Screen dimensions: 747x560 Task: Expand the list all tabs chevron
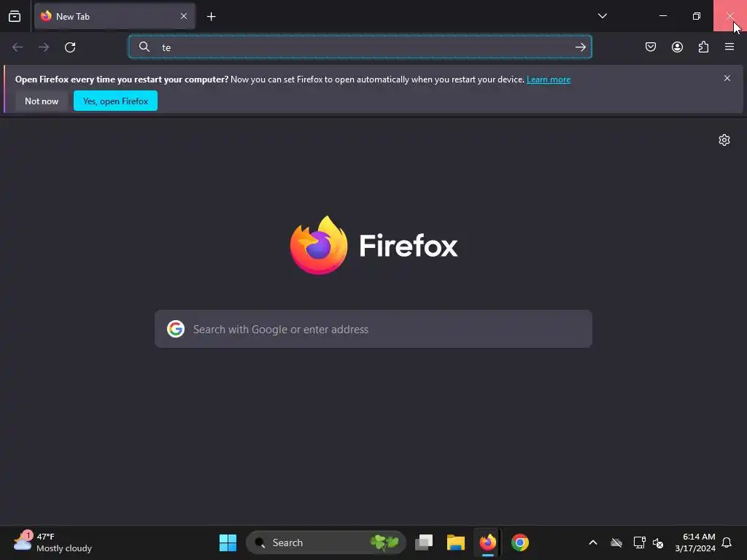pos(602,16)
